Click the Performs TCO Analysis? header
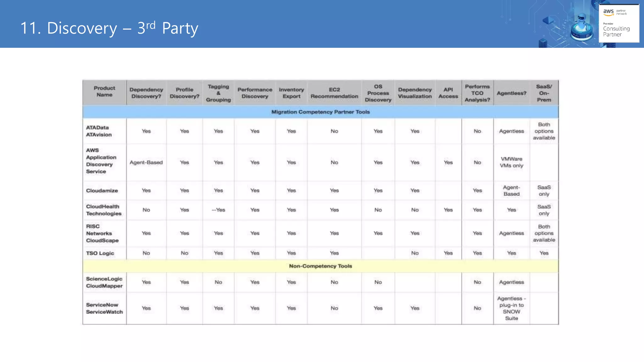Viewport: 644px width, 362px height. tap(477, 93)
